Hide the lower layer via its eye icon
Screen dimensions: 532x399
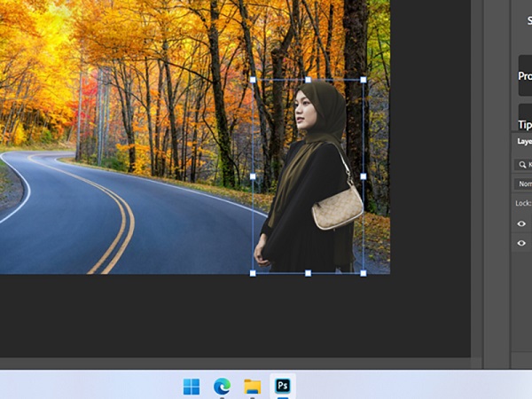point(521,243)
